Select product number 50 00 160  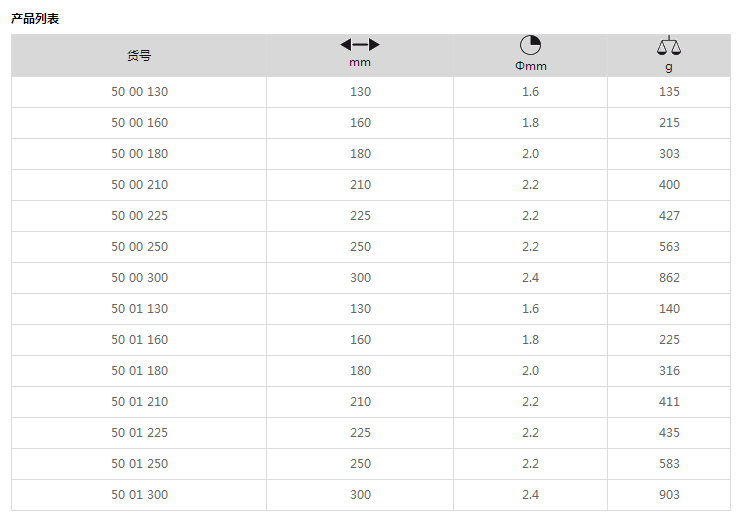[139, 123]
